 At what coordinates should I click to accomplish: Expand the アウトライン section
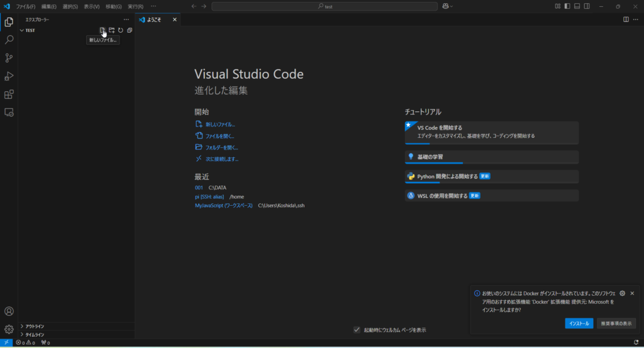[76, 326]
